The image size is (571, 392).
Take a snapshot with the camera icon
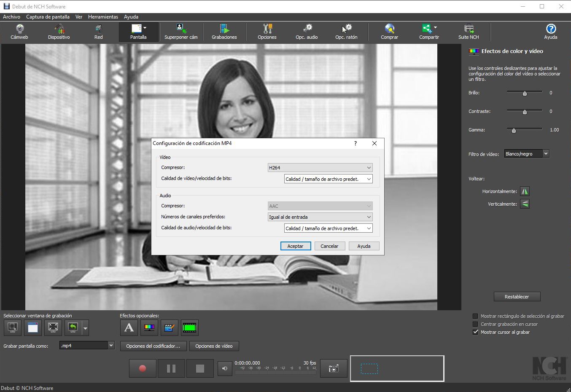click(334, 368)
